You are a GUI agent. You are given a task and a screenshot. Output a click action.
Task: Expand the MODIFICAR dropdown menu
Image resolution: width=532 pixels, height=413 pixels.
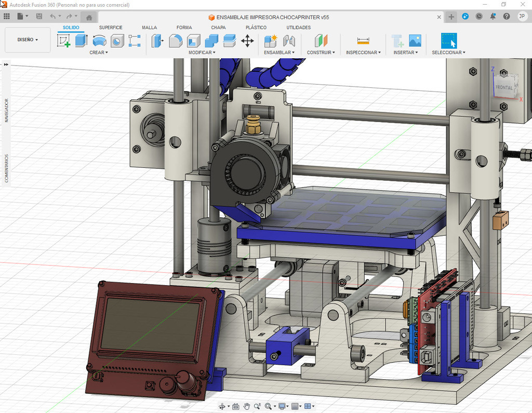click(x=202, y=52)
